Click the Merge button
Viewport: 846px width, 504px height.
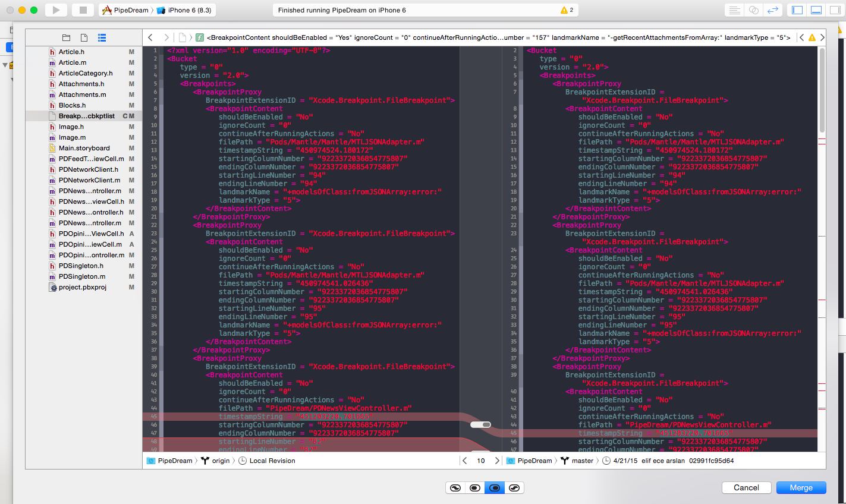pos(801,487)
